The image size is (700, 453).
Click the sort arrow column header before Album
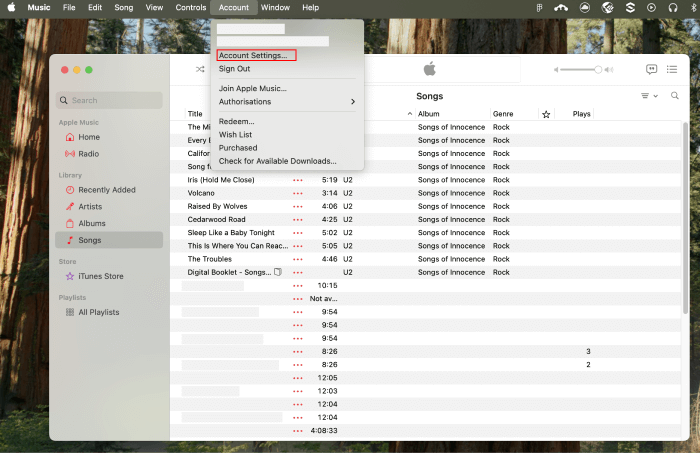[x=409, y=114]
